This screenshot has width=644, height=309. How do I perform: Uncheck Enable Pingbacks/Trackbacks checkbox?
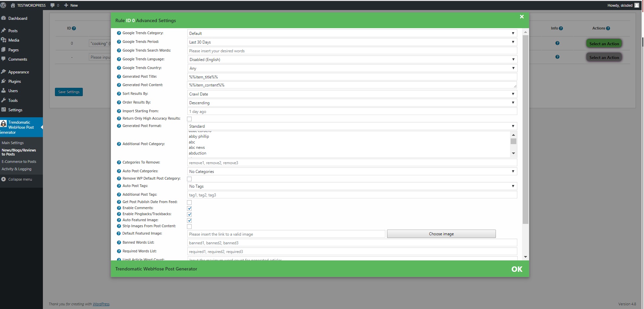tap(189, 214)
